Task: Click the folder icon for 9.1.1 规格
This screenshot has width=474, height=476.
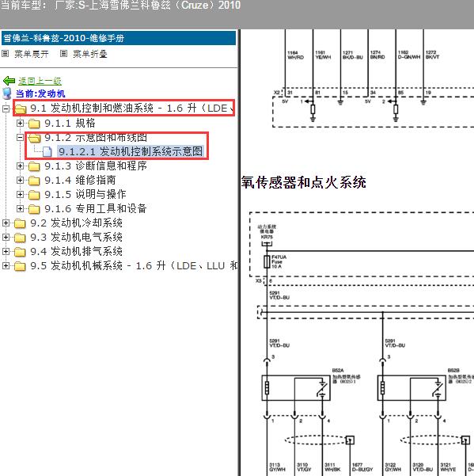Action: coord(34,124)
